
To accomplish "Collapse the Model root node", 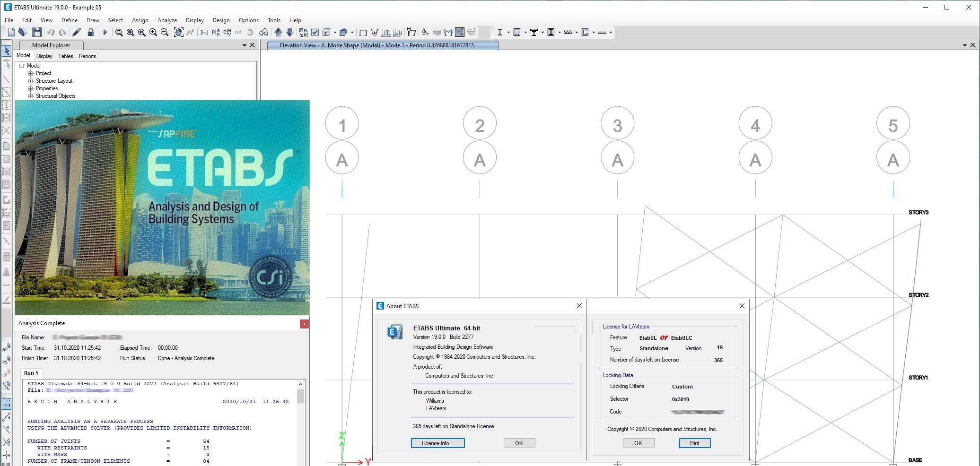I will [x=22, y=66].
